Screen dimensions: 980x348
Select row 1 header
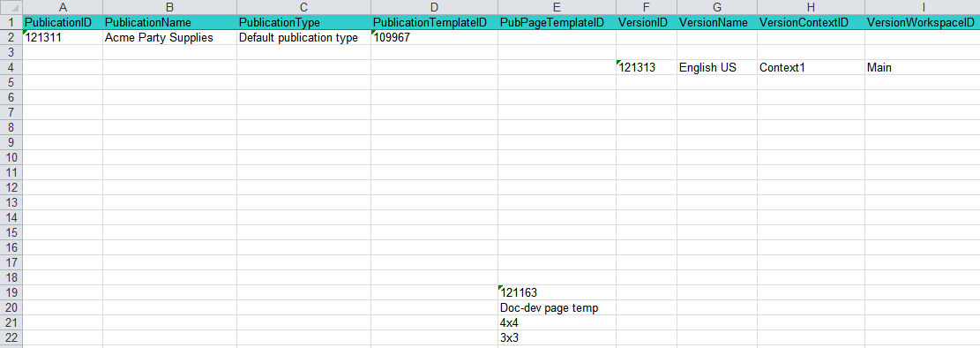click(11, 23)
